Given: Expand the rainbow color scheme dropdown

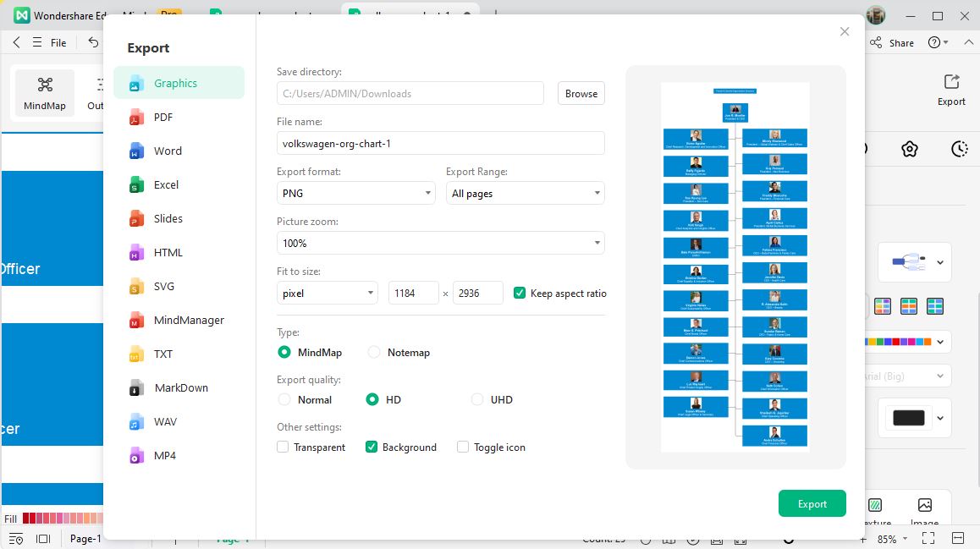Looking at the screenshot, I should (940, 342).
